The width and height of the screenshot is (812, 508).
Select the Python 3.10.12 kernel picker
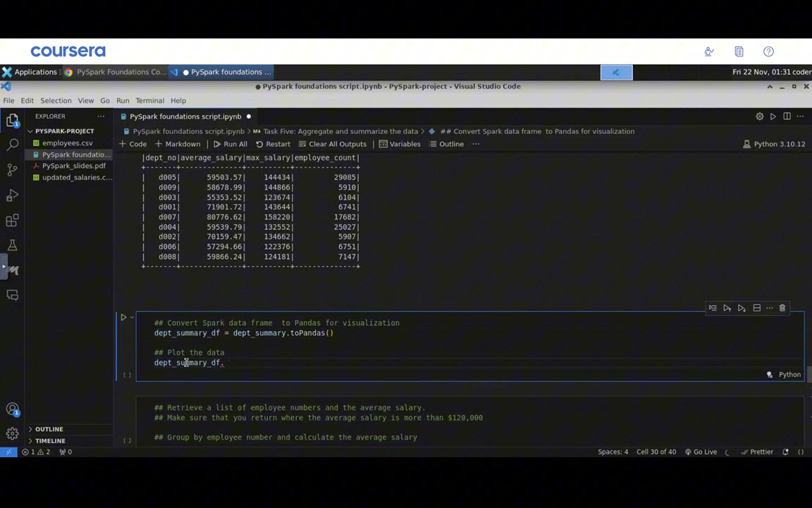pos(774,144)
